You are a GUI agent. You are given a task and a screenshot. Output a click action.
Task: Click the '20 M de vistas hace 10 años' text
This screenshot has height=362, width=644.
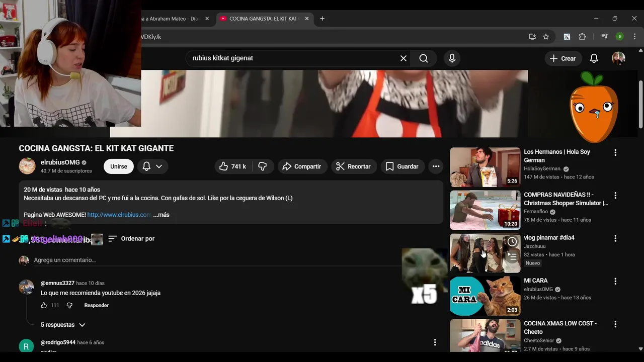(x=62, y=190)
